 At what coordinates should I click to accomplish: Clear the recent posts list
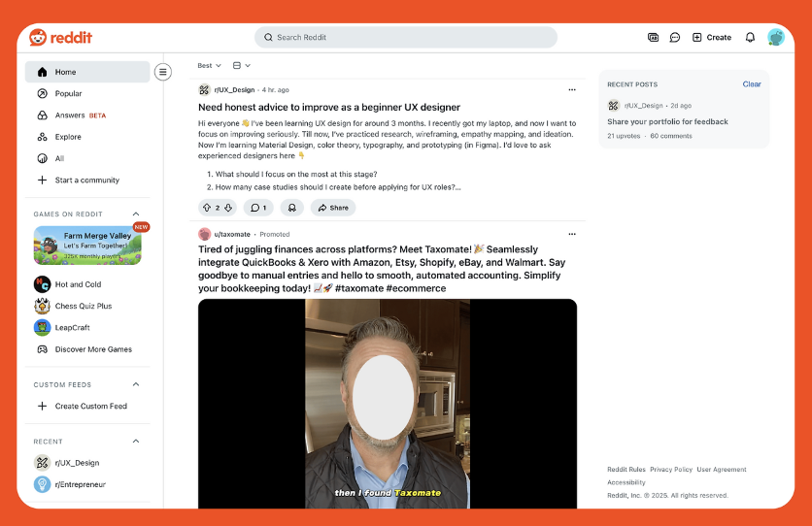(x=752, y=84)
